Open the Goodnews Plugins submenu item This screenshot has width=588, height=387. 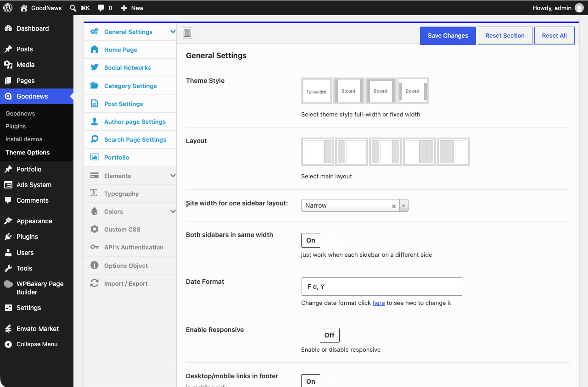pos(16,126)
